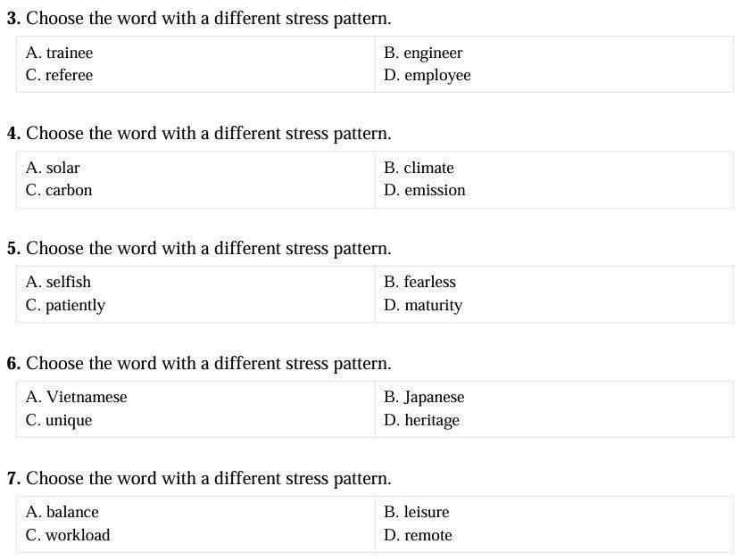Image resolution: width=747 pixels, height=560 pixels.
Task: Pick answer C. unique
Action: coord(59,421)
